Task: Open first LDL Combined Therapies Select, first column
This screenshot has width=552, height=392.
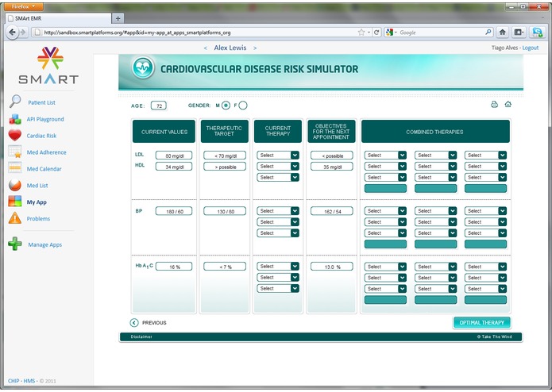Action: [385, 155]
